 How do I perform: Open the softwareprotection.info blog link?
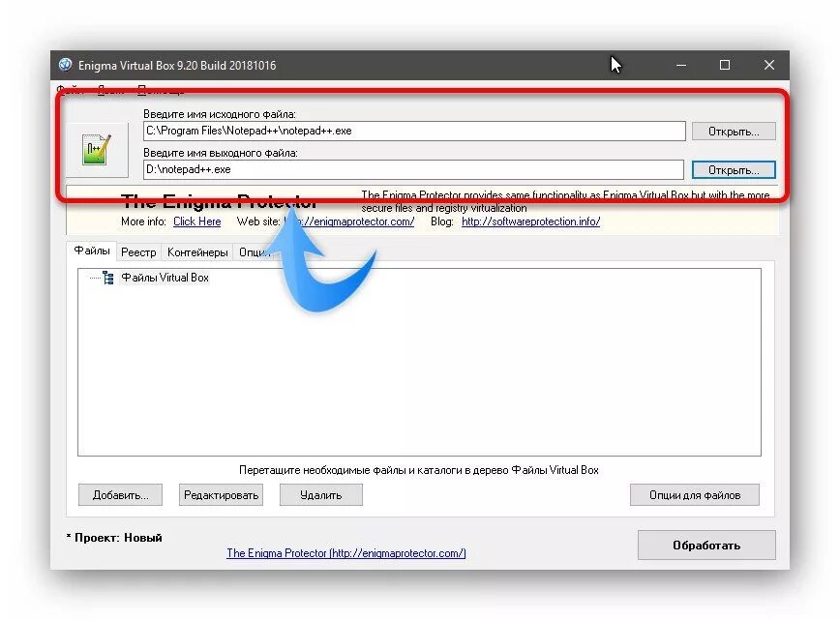tap(531, 221)
